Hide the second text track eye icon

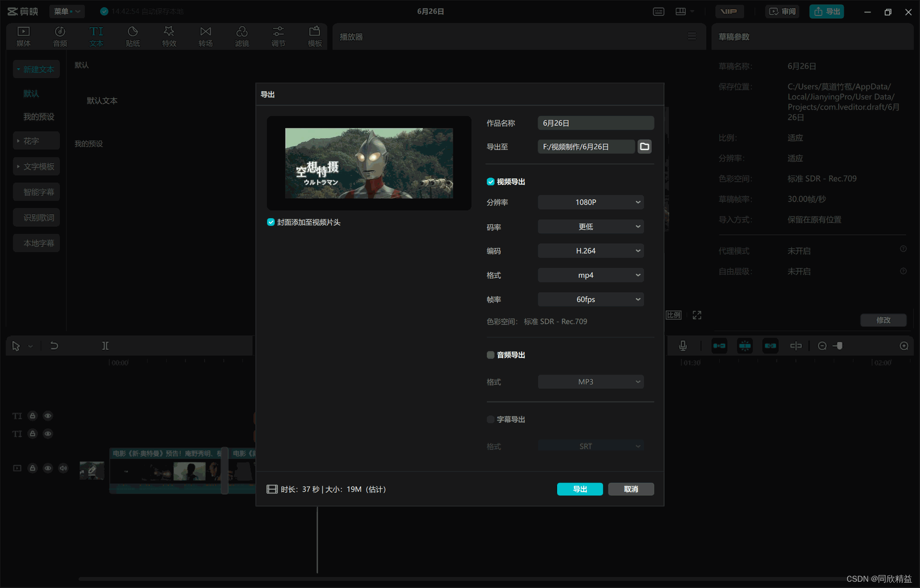coord(48,434)
